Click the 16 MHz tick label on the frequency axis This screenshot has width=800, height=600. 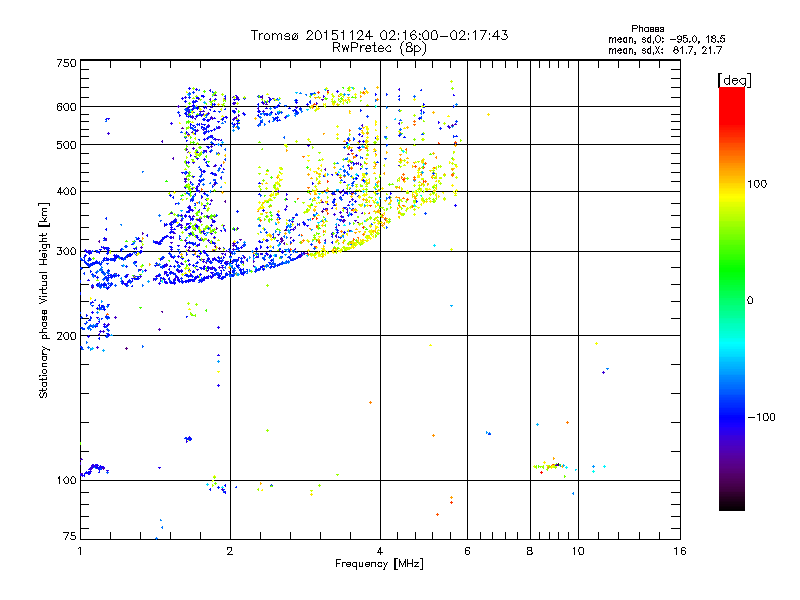[680, 551]
